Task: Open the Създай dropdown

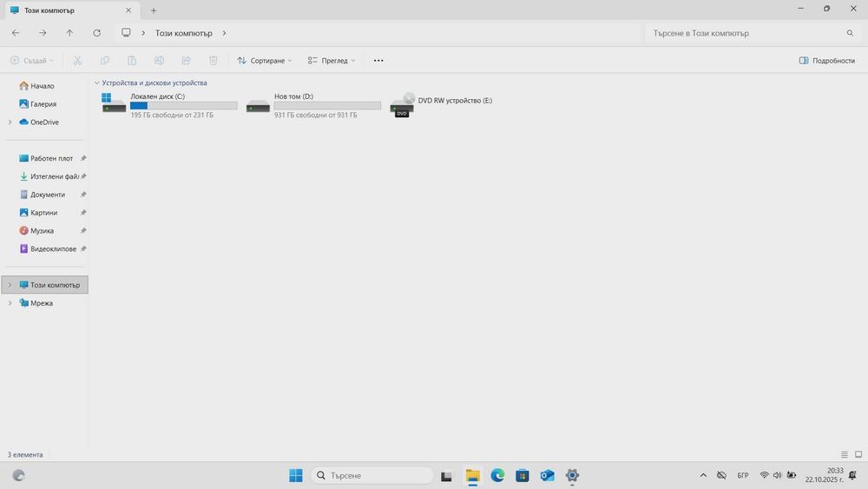Action: 32,60
